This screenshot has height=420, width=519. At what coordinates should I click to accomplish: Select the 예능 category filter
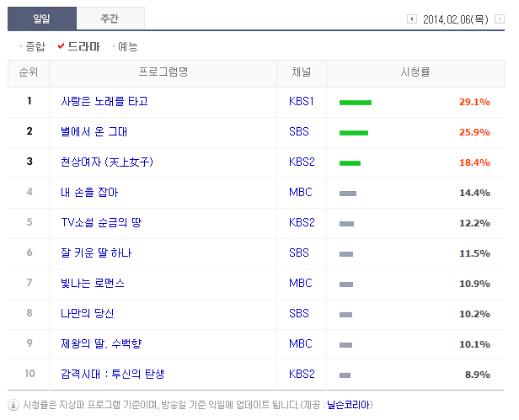coord(128,46)
